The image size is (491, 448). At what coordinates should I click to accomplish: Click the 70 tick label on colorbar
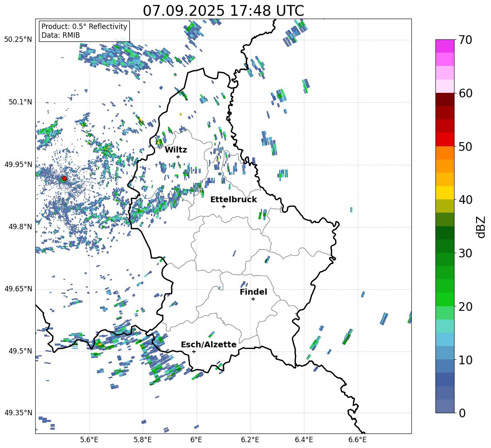[465, 40]
